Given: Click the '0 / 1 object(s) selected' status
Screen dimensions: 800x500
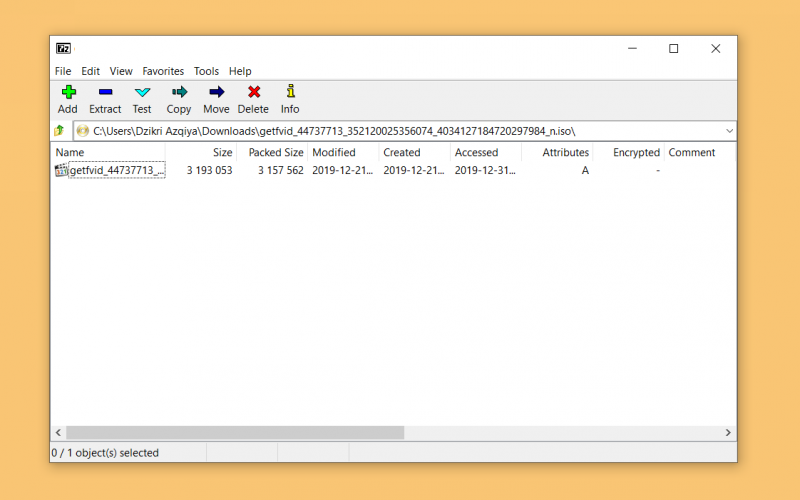Looking at the screenshot, I should 105,453.
